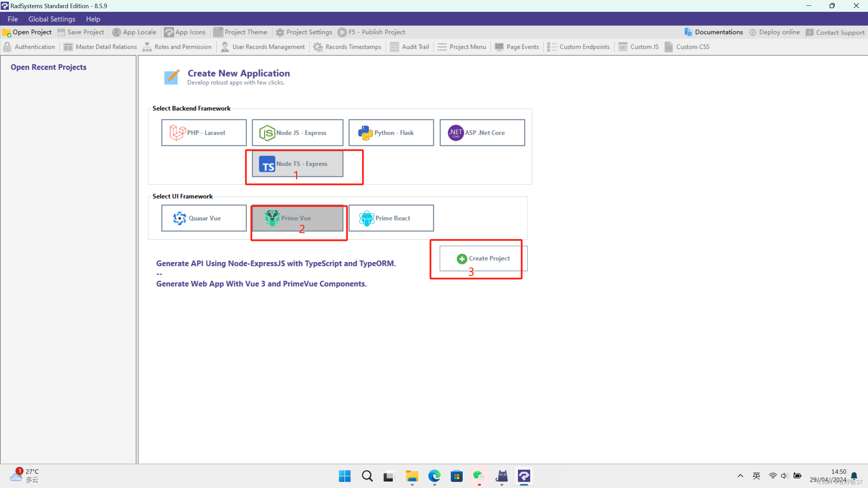The height and width of the screenshot is (488, 868).
Task: Open the Authentication lock icon
Action: [7, 47]
